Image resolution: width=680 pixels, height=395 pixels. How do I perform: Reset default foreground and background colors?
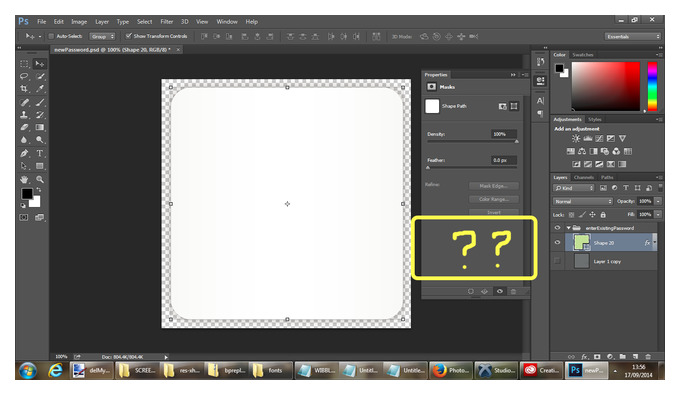(x=23, y=206)
